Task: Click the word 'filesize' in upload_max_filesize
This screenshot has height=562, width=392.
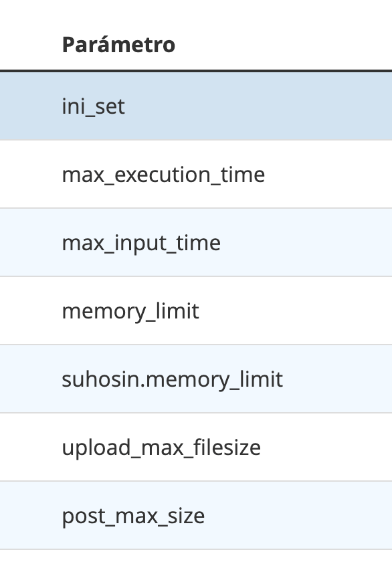Action: tap(227, 448)
